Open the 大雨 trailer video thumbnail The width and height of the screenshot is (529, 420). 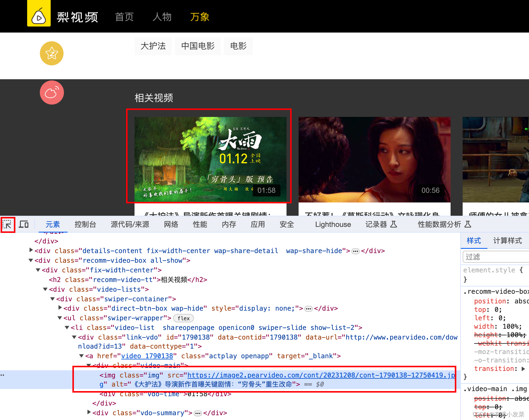[210, 160]
